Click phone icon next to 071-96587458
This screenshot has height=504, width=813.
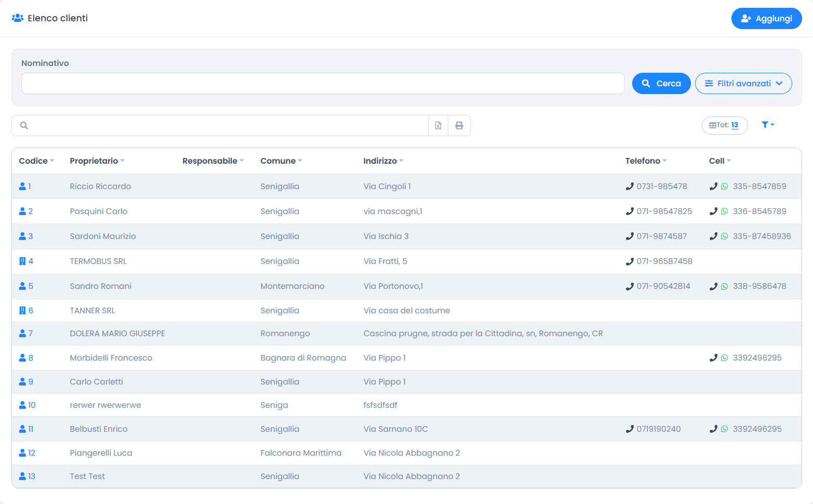[x=630, y=261]
